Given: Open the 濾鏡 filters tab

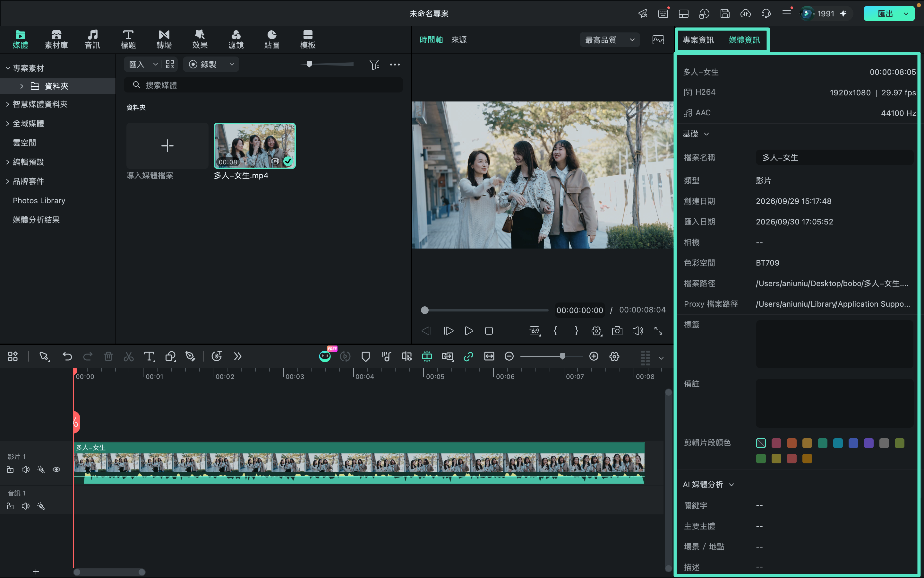Looking at the screenshot, I should tap(235, 40).
